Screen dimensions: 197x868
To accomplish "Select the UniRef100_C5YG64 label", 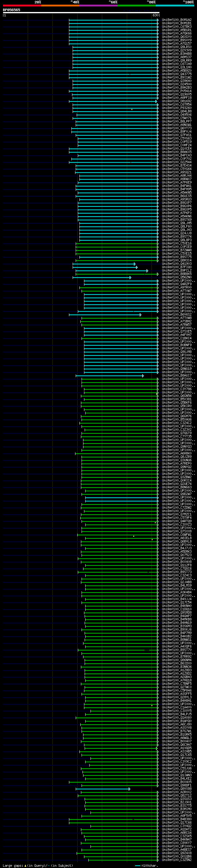I will 177,169.
